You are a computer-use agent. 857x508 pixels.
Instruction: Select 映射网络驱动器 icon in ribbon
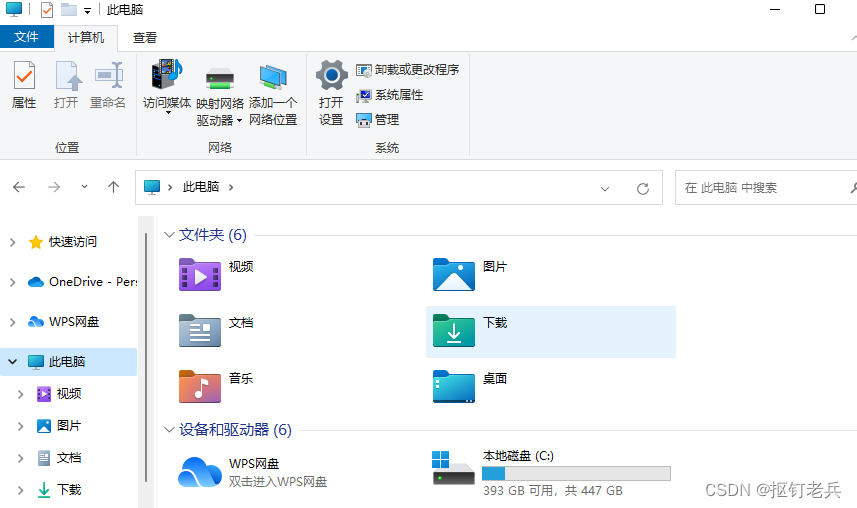[x=219, y=78]
